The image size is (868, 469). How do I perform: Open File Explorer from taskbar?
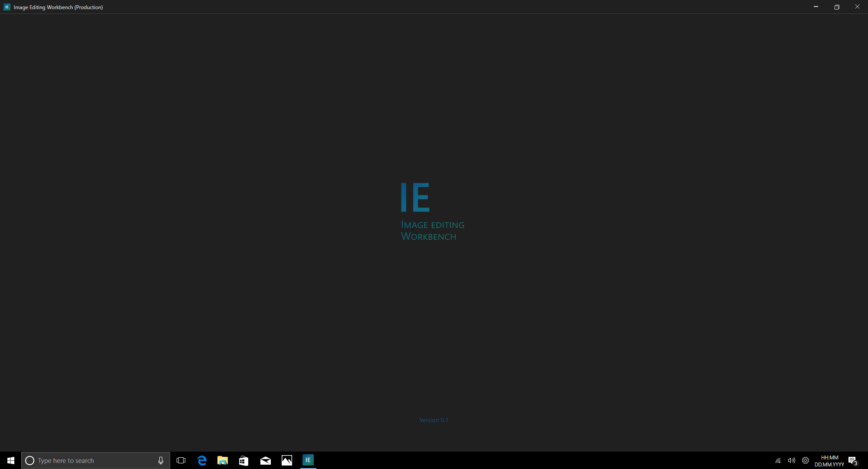(x=223, y=460)
